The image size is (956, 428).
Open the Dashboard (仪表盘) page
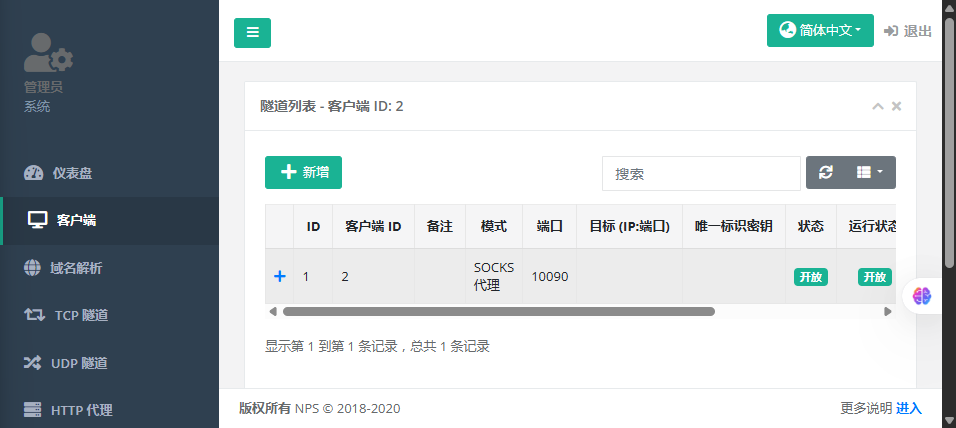coord(72,173)
